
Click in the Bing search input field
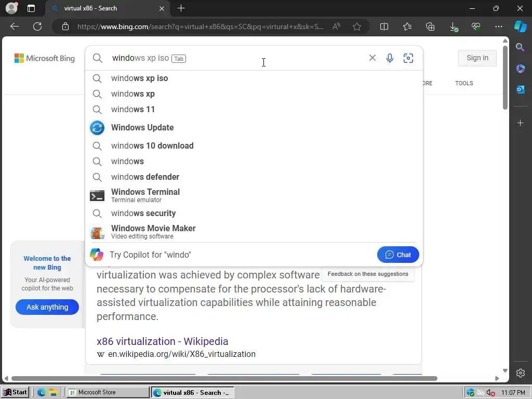point(237,58)
